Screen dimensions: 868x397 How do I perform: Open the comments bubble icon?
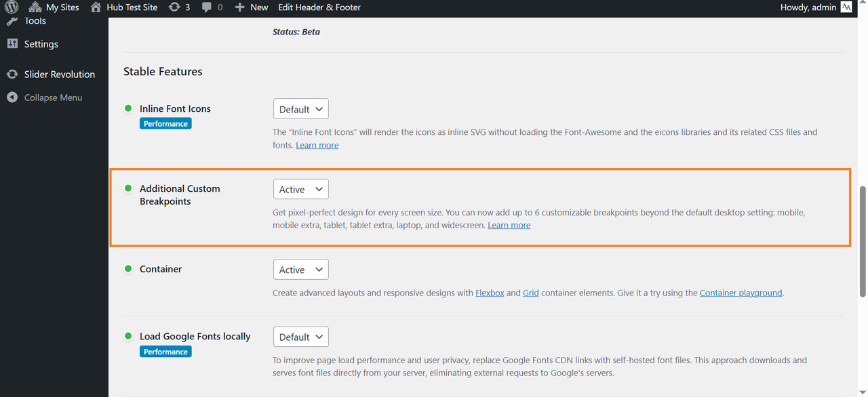tap(207, 7)
